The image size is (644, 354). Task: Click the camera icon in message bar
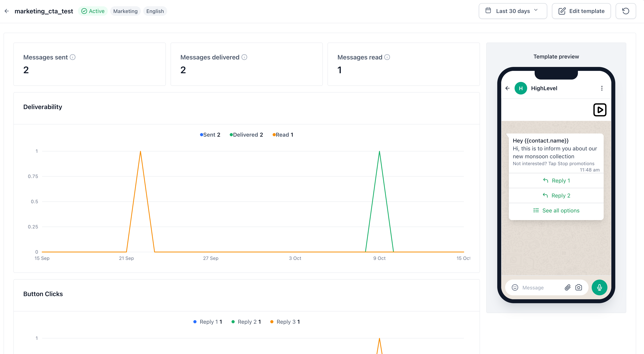(578, 287)
